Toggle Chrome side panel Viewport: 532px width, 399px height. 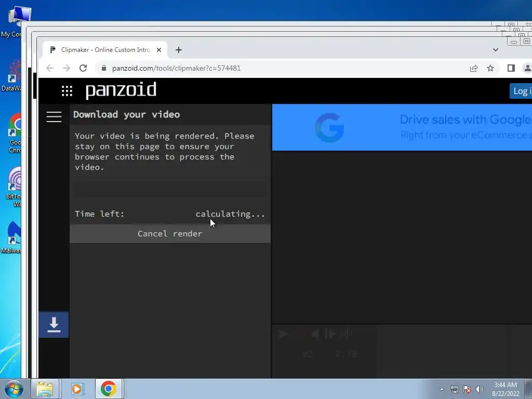tap(511, 68)
